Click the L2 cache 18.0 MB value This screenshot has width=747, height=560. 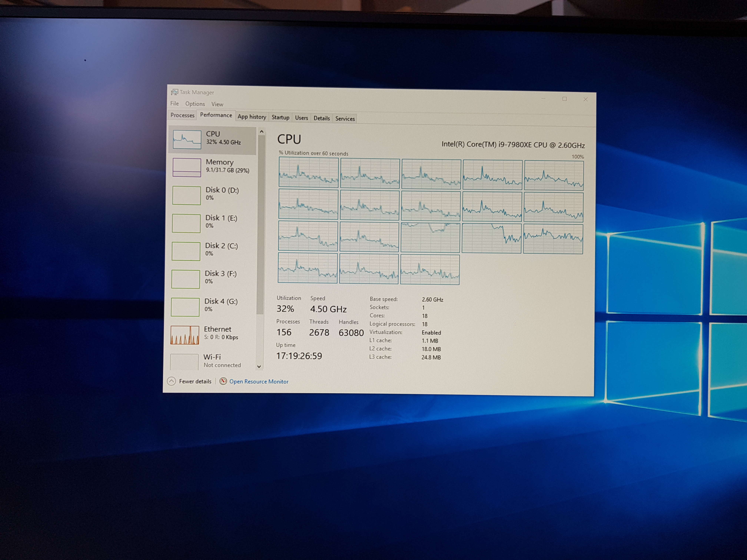click(431, 349)
